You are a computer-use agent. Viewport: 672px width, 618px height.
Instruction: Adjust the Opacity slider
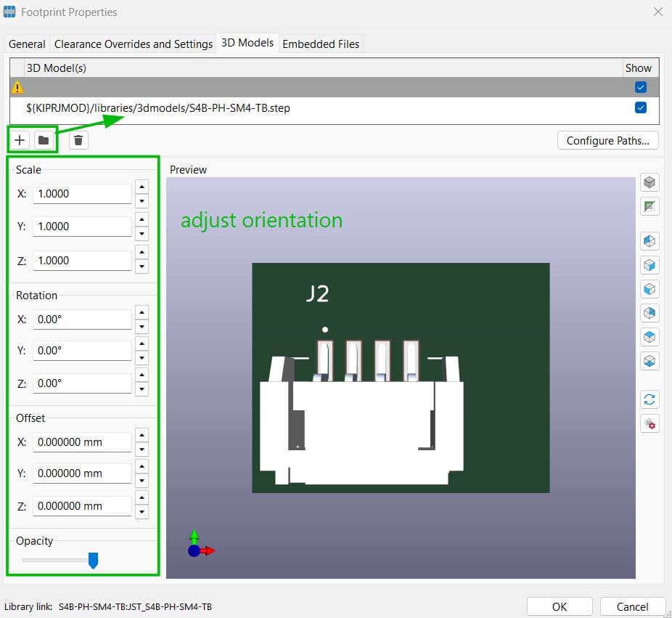click(x=93, y=560)
